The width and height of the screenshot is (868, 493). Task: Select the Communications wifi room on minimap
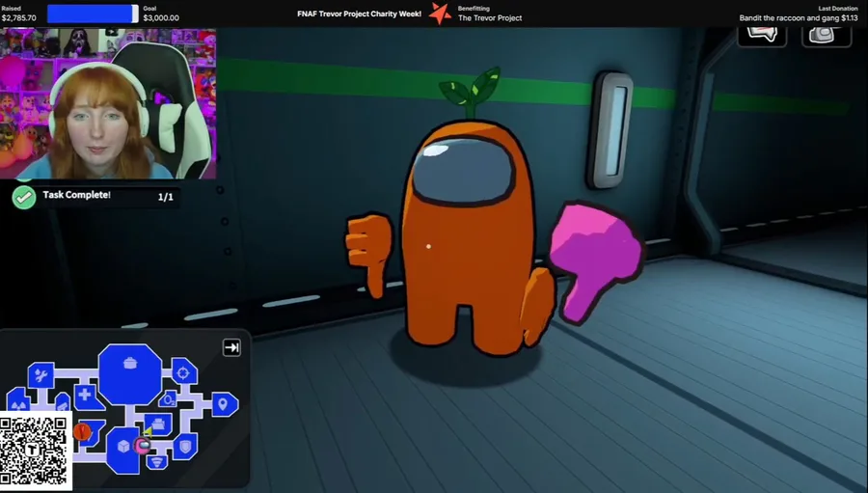tap(157, 461)
